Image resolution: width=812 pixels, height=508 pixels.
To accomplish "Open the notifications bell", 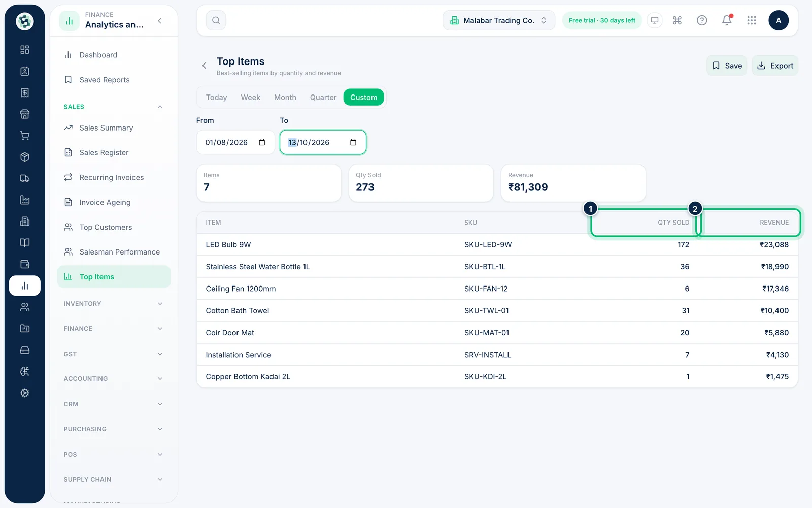I will coord(727,20).
